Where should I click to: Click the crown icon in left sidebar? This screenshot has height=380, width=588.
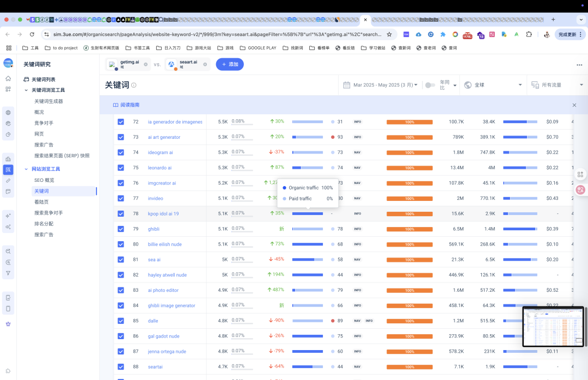tap(8, 324)
